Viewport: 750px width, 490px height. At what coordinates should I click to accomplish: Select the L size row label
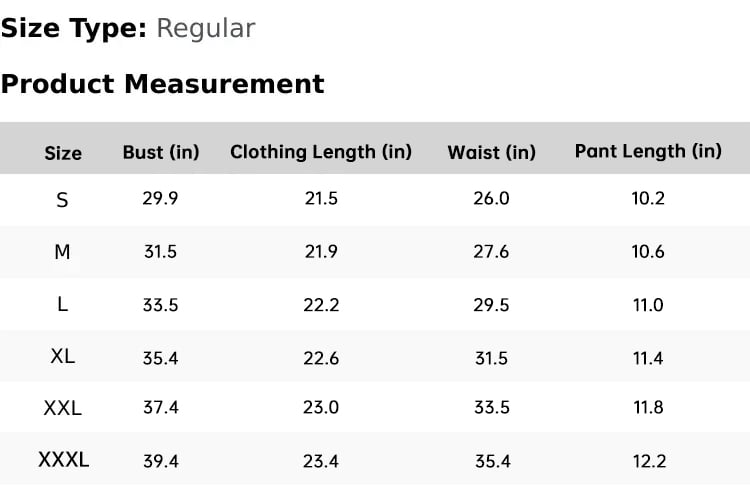[62, 305]
